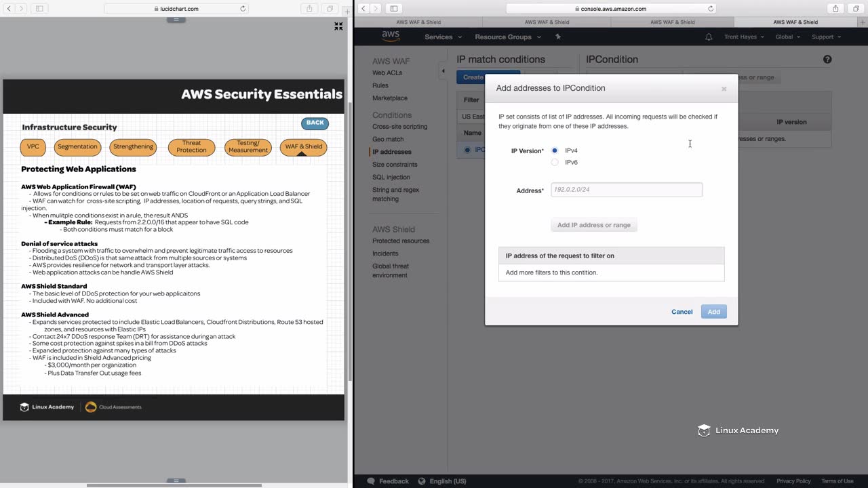868x488 pixels.
Task: Switch to the VPC tab on the slide
Action: tap(33, 146)
